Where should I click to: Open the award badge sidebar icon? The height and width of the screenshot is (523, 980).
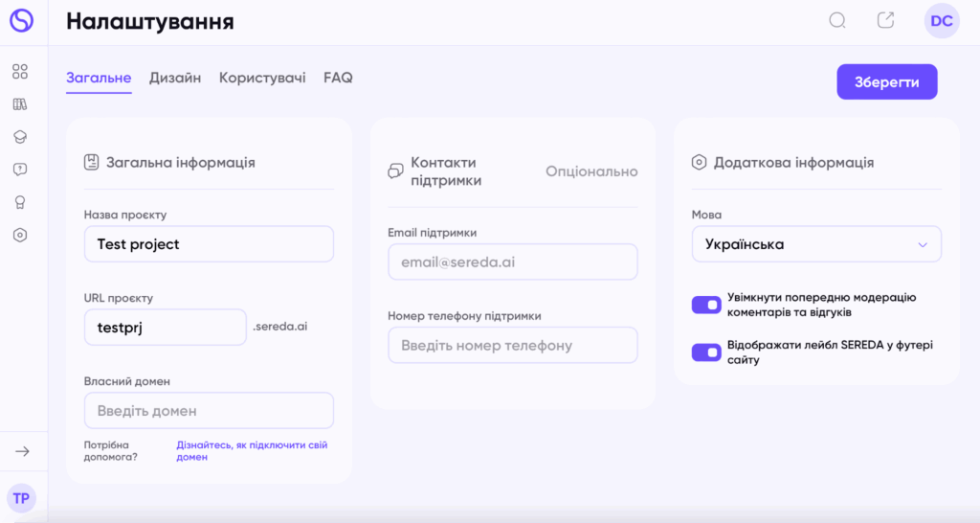20,202
